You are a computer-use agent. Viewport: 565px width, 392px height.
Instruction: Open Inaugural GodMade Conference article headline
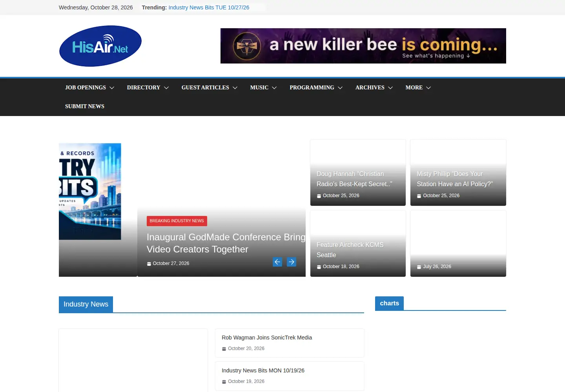pyautogui.click(x=226, y=243)
